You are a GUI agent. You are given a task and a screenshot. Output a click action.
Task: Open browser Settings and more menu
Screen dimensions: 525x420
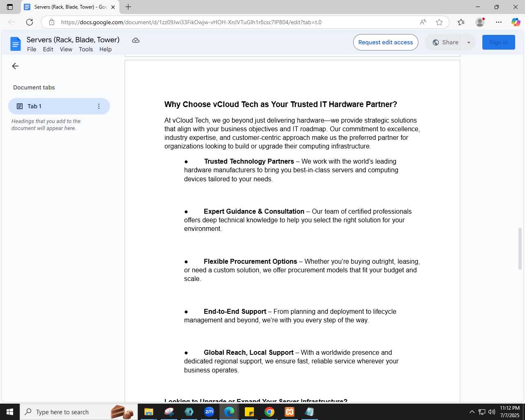tap(499, 22)
